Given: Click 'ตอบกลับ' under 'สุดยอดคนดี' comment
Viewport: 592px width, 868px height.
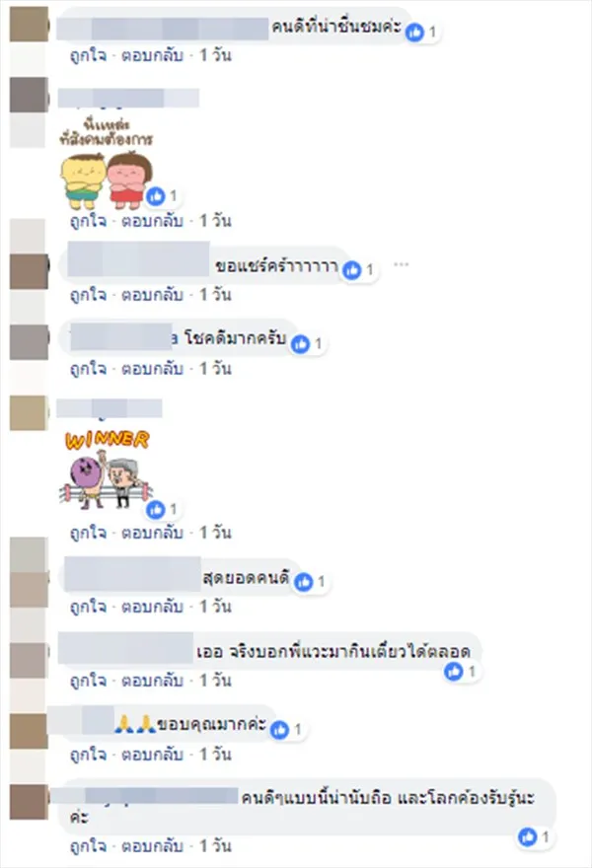Looking at the screenshot, I should coord(152,607).
